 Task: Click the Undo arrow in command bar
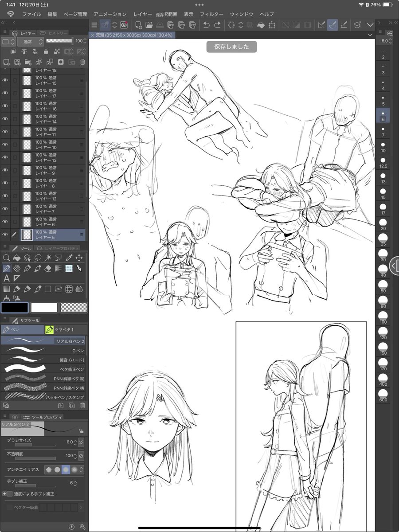click(207, 25)
